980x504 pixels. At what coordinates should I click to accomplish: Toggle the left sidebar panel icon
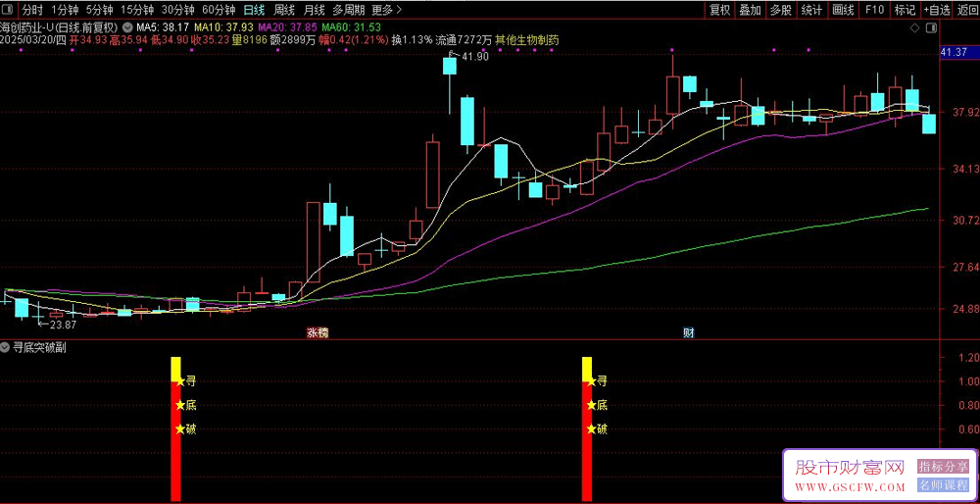coord(8,10)
